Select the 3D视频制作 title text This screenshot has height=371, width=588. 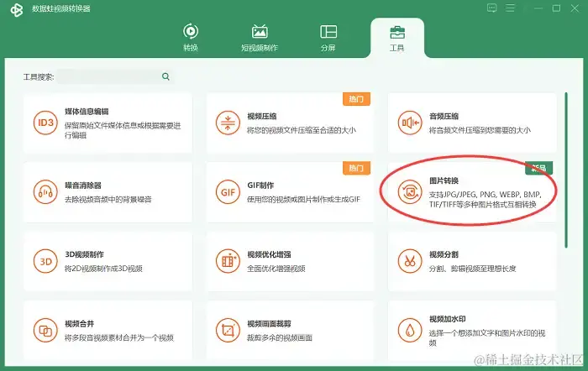84,254
